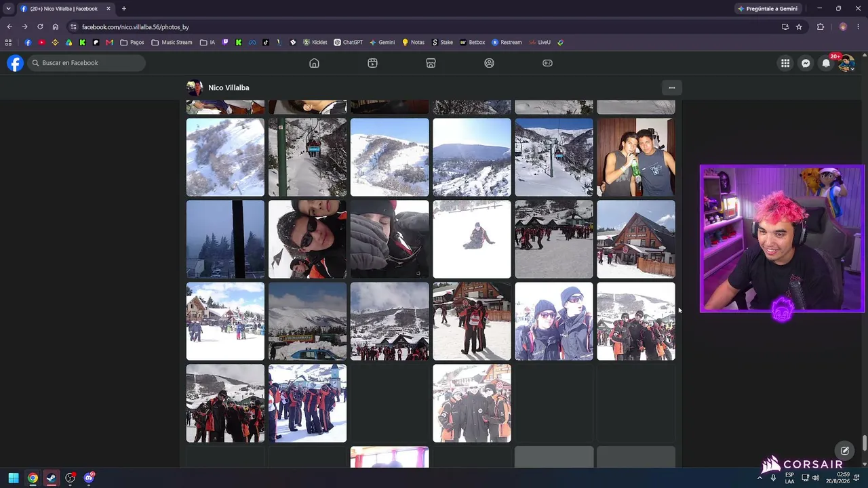Go to the browser home page
Image resolution: width=868 pixels, height=488 pixels.
(56, 27)
